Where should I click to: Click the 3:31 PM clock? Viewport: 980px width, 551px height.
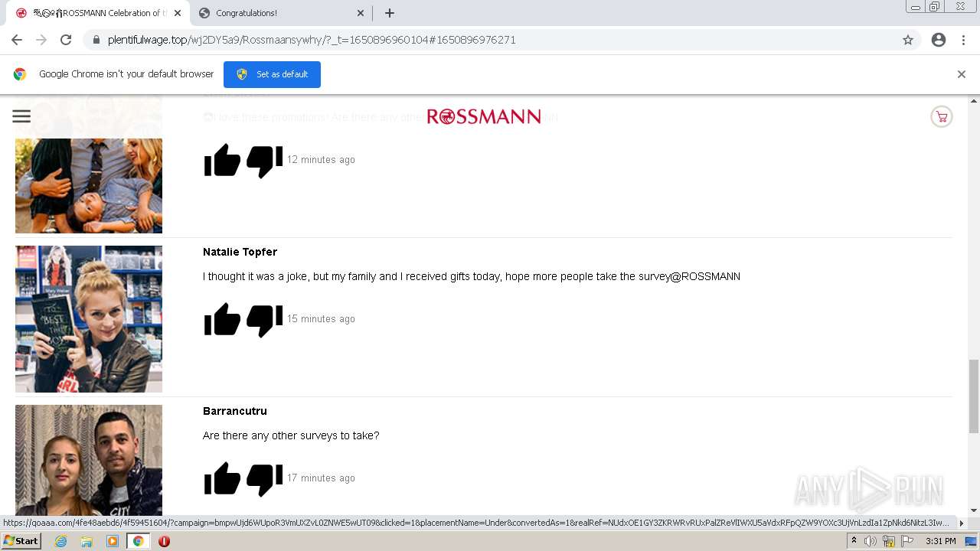(x=940, y=541)
